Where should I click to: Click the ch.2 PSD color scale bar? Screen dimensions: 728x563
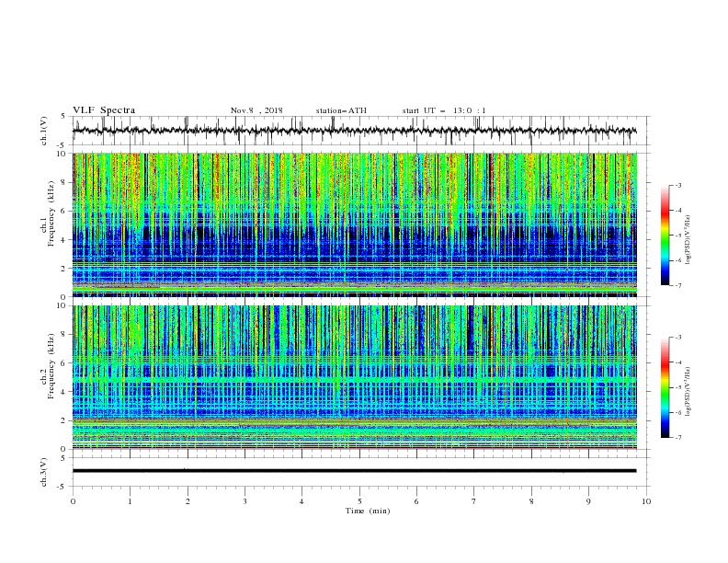(665, 387)
